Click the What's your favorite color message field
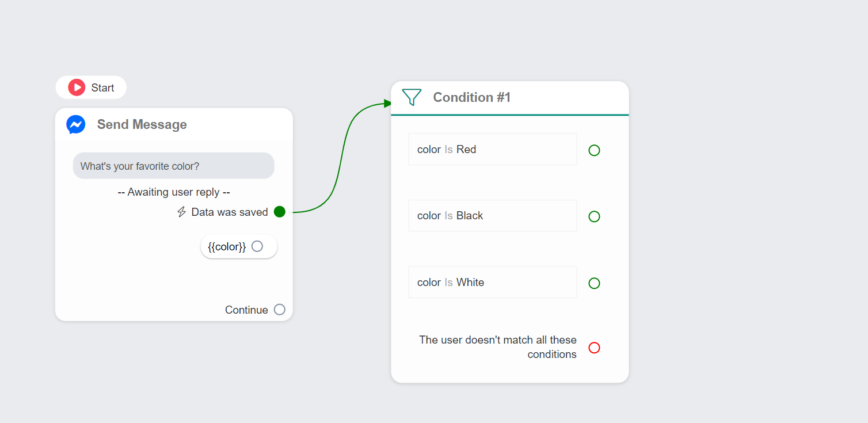This screenshot has height=423, width=868. click(173, 165)
